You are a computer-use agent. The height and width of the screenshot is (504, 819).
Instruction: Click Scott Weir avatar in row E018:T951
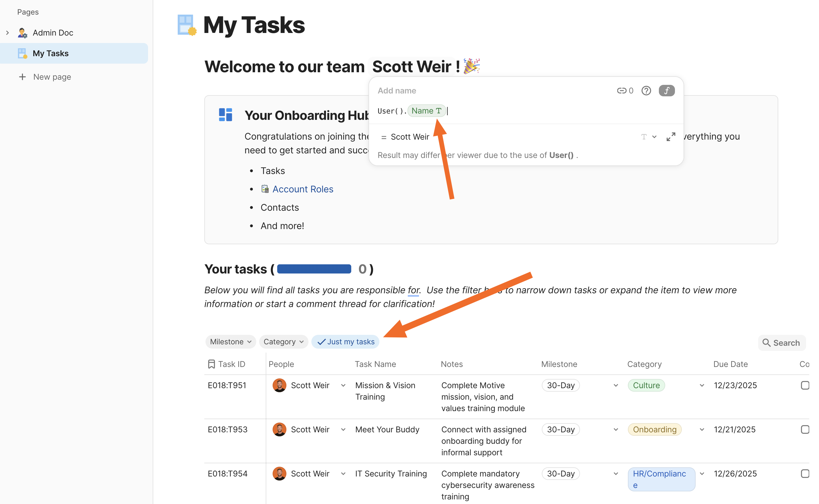coord(279,385)
